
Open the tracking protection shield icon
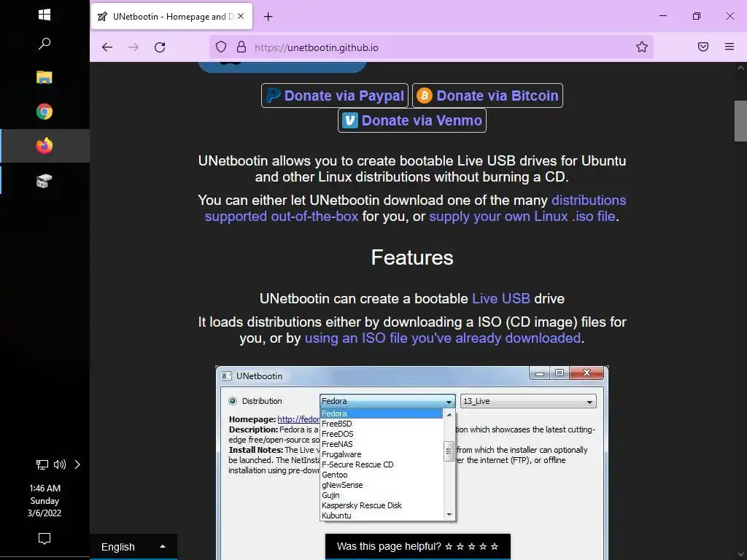pyautogui.click(x=221, y=47)
